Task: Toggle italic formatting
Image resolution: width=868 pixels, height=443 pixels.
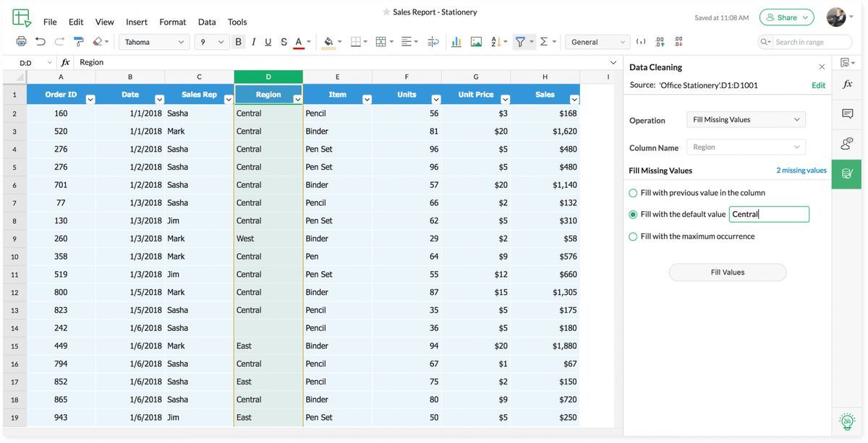Action: [x=253, y=42]
